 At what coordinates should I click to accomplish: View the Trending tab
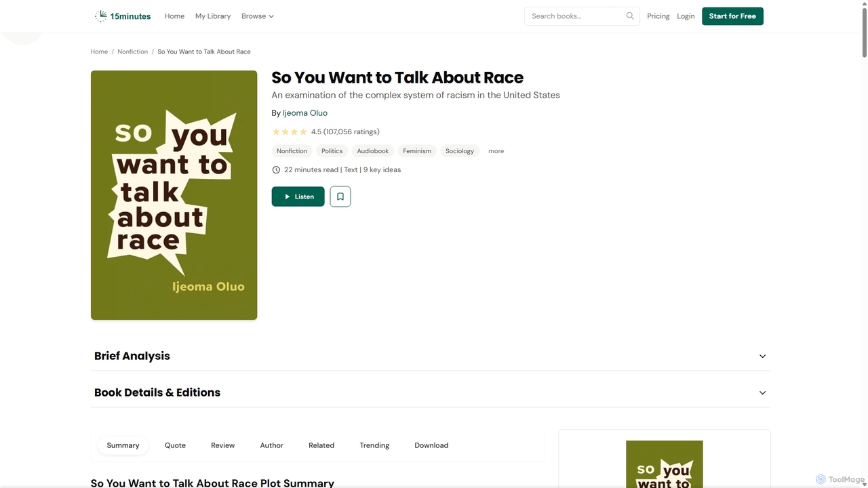[x=374, y=445]
